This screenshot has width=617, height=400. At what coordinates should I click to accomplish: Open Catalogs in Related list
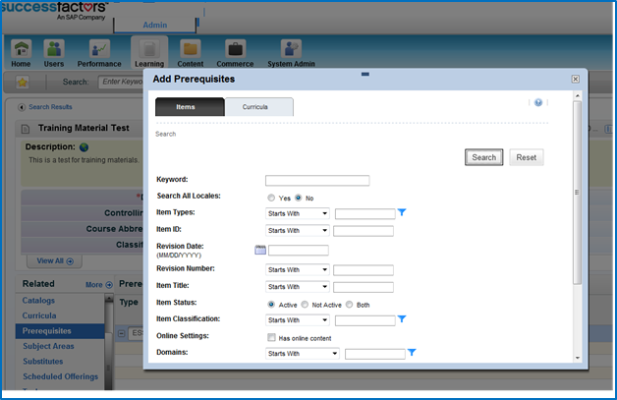tap(39, 300)
